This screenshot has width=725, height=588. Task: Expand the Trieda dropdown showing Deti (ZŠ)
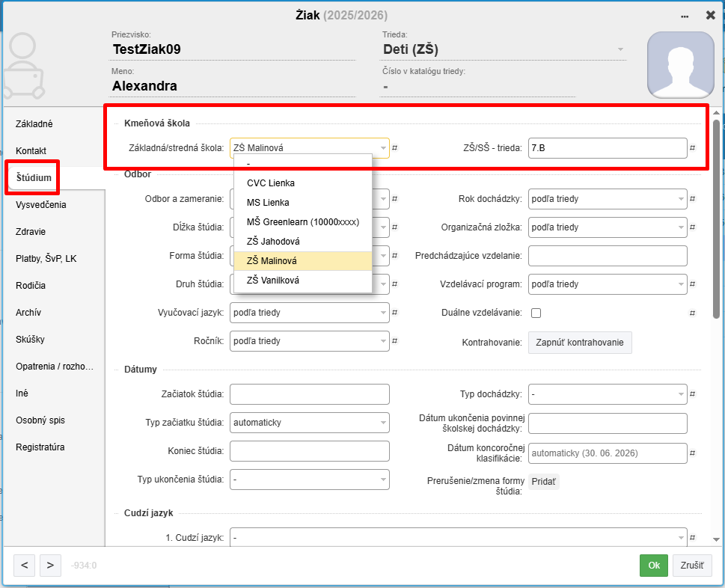pyautogui.click(x=620, y=50)
